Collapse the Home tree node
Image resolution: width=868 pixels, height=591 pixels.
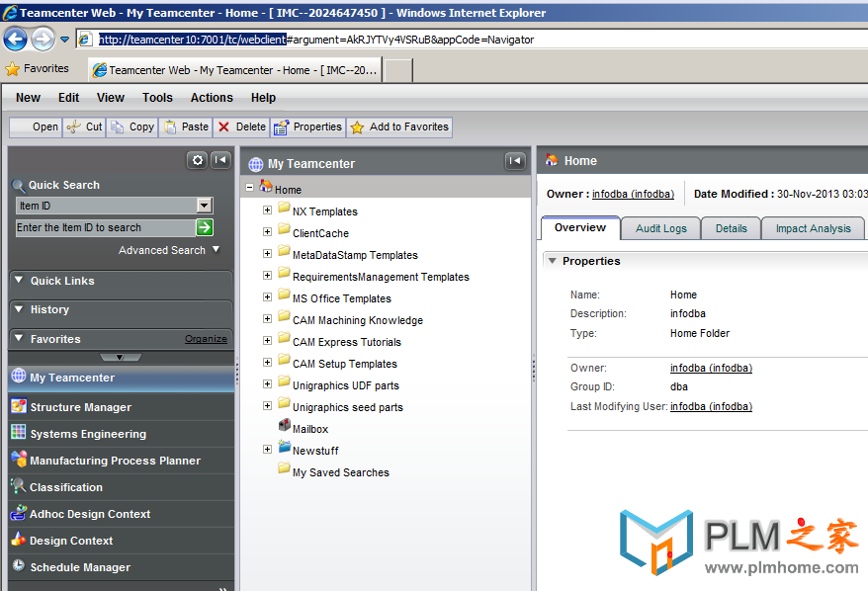pos(250,188)
